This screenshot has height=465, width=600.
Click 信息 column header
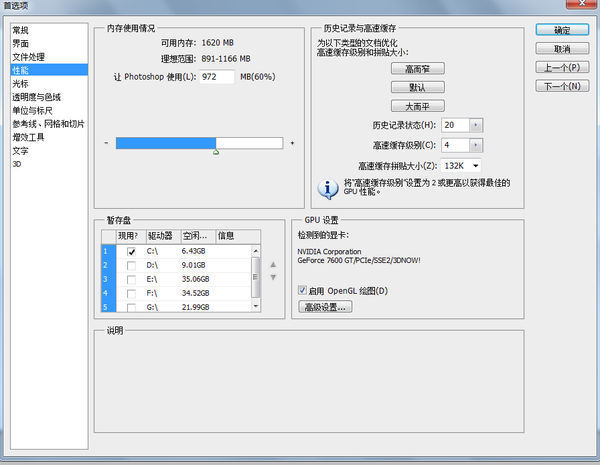pos(238,236)
